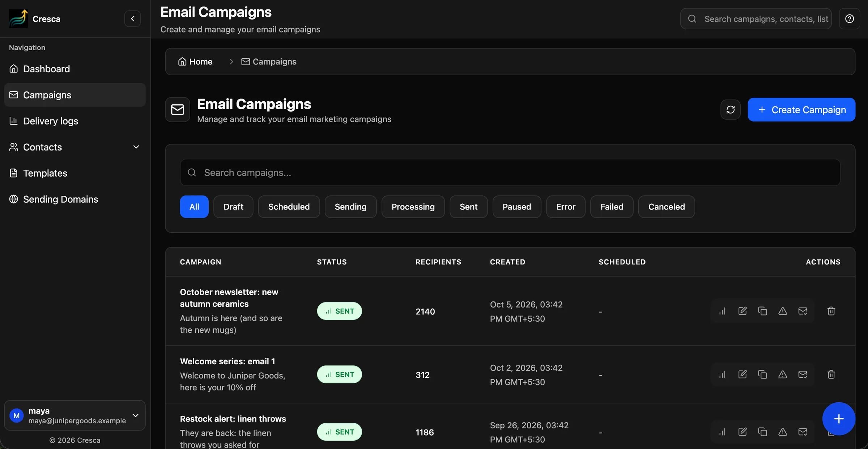Edit the October newsletter campaign

(x=743, y=311)
